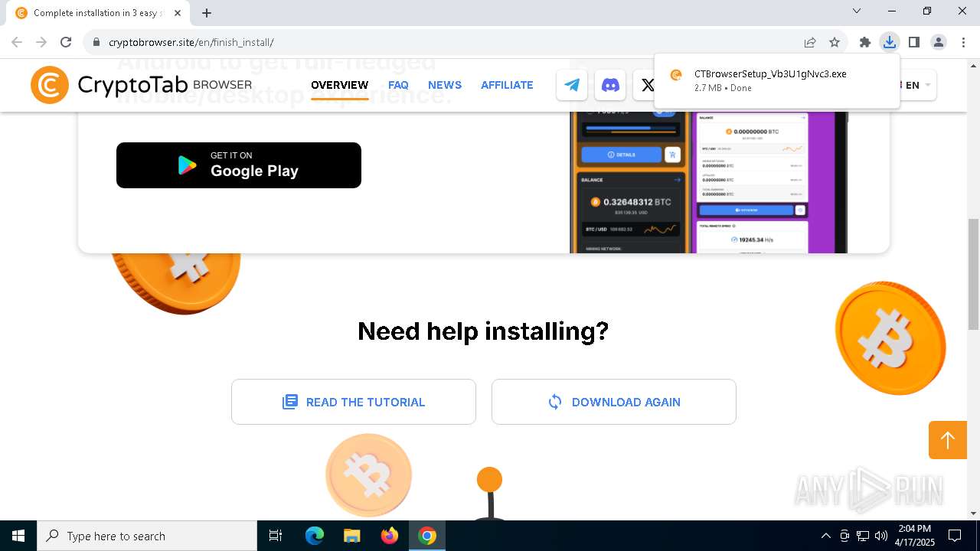Click the Download Again button
The height and width of the screenshot is (551, 980).
614,402
